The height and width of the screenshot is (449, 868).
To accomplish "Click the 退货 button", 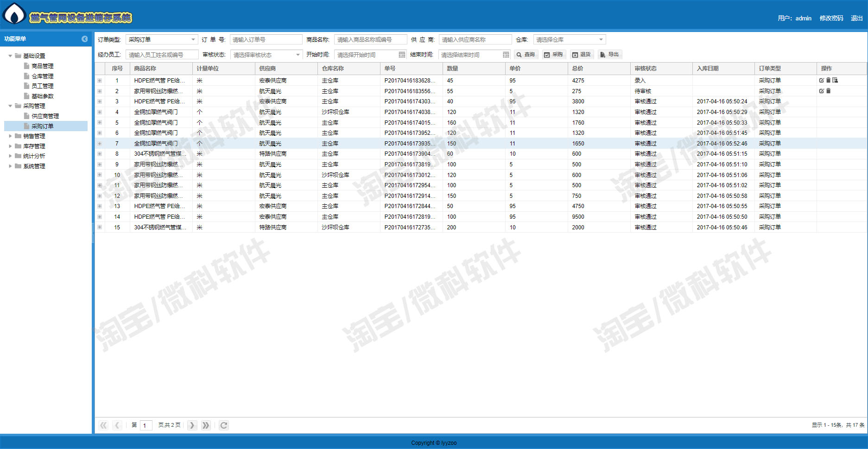I will [581, 55].
